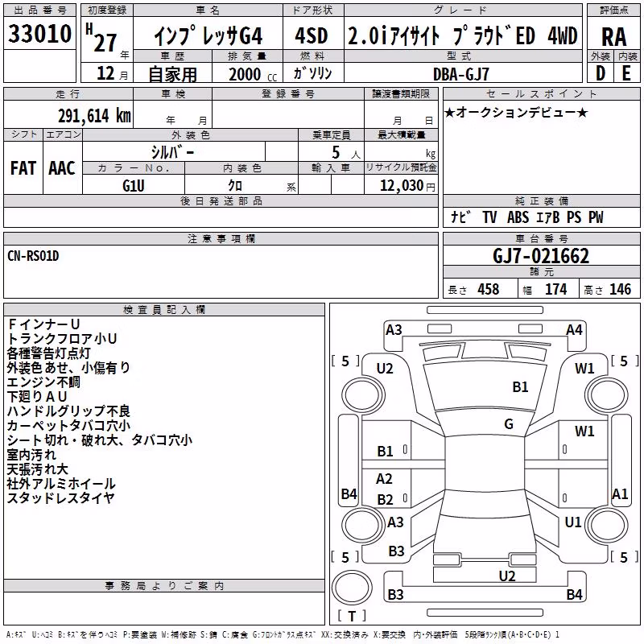The image size is (644, 644).
Task: Click the G mark on the windshield
Action: pos(509,424)
